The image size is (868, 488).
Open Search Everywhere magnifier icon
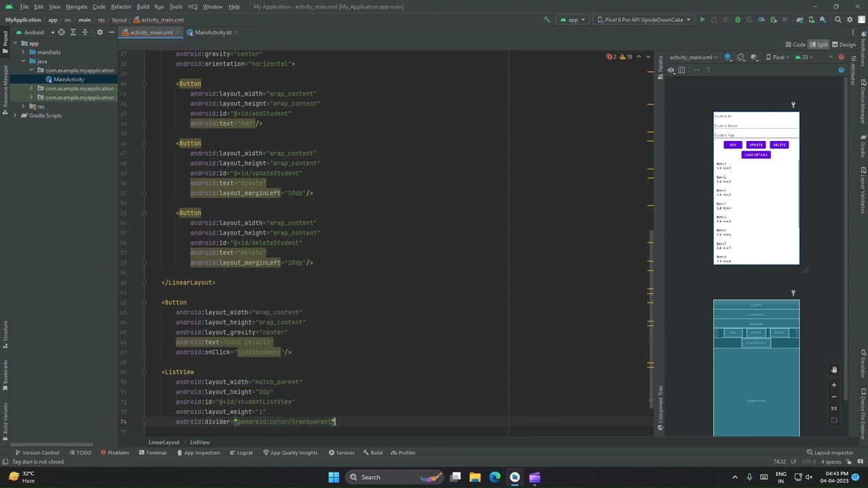[838, 20]
